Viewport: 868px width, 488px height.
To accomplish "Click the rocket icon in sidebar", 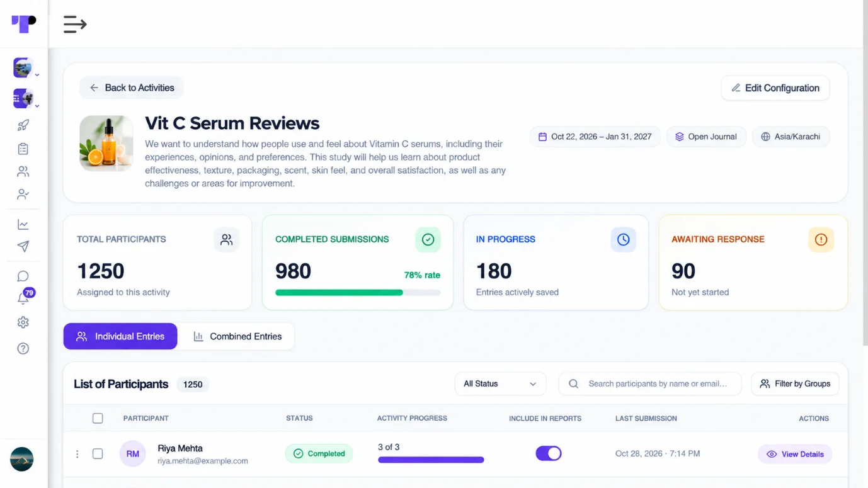I will tap(23, 125).
